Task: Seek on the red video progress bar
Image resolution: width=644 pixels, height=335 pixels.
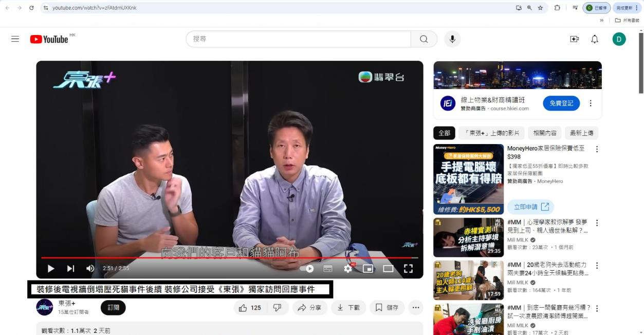Action: pos(230,257)
